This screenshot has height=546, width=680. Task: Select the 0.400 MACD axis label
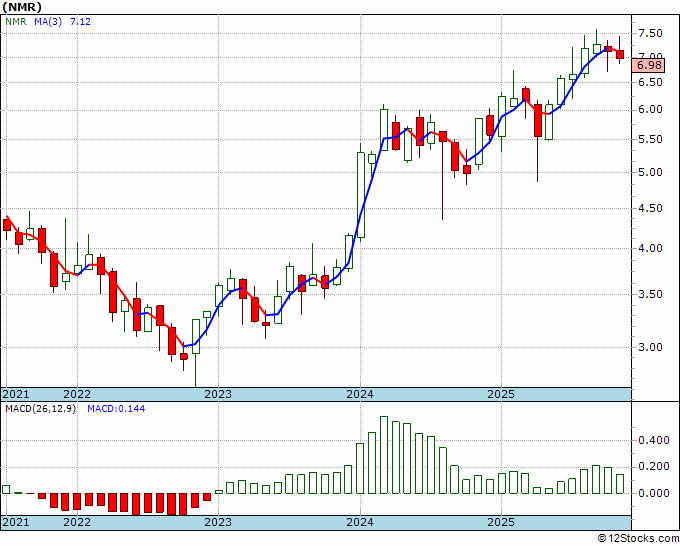click(654, 441)
